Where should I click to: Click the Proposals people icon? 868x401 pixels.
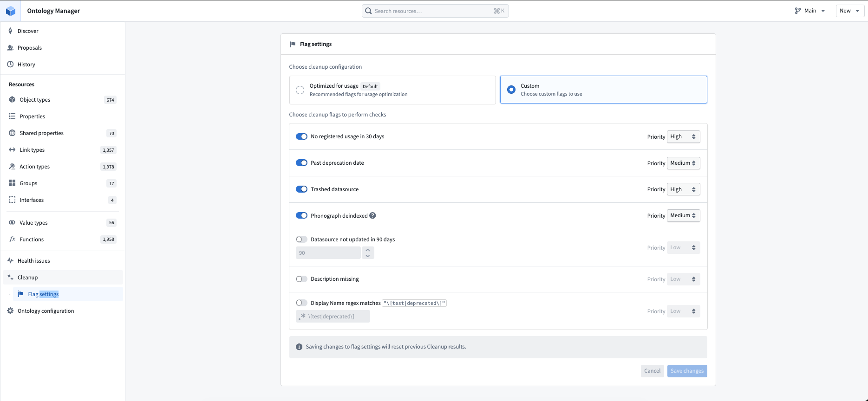coord(10,48)
